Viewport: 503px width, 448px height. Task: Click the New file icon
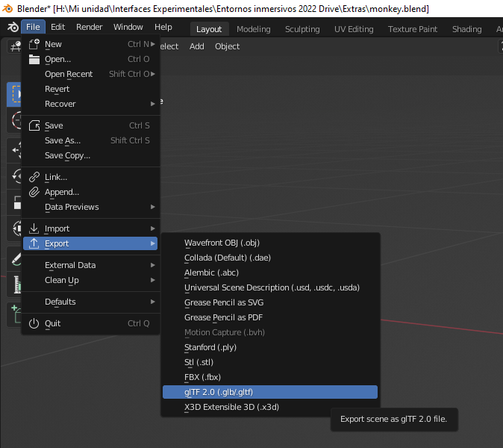point(34,44)
